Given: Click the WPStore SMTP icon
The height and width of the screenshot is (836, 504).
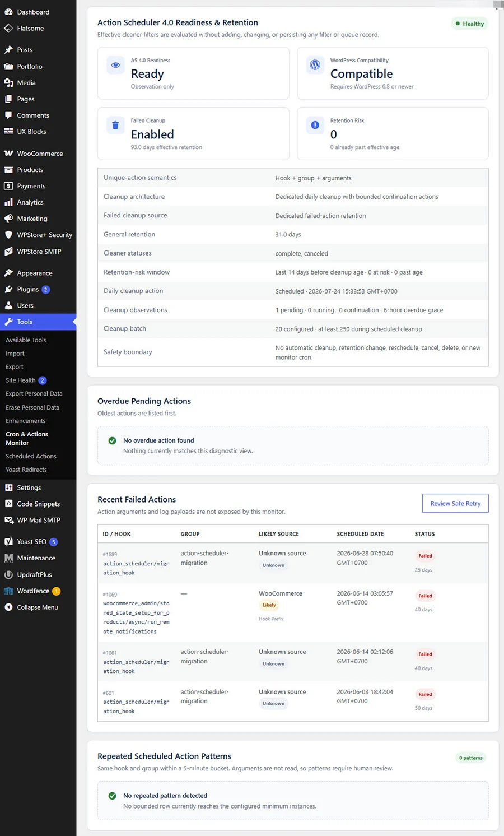Looking at the screenshot, I should 8,252.
